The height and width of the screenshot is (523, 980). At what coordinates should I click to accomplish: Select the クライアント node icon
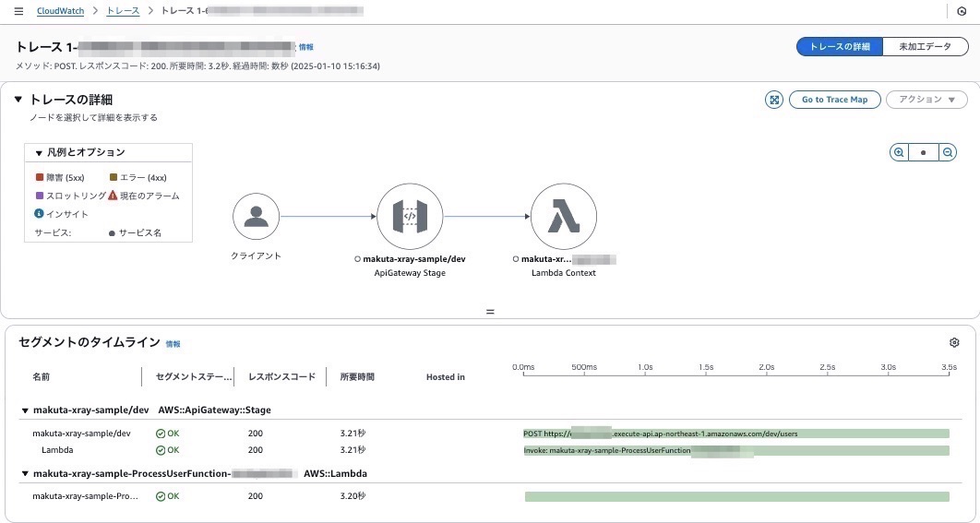click(256, 216)
